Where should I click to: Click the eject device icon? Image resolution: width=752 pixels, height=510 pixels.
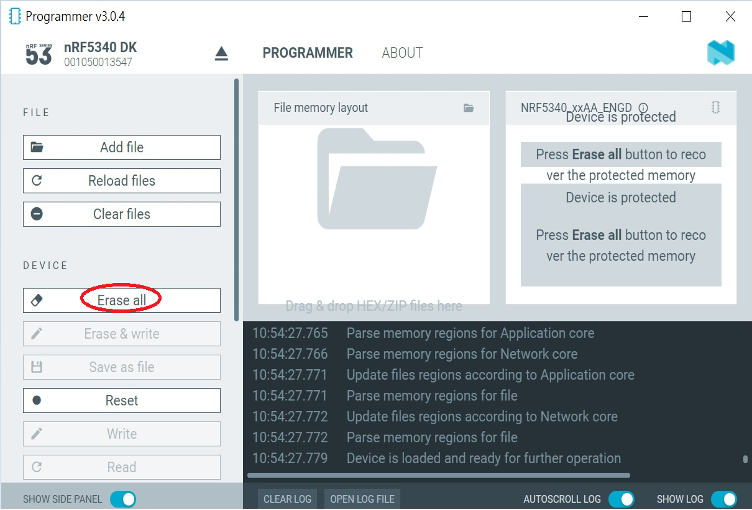pyautogui.click(x=221, y=54)
